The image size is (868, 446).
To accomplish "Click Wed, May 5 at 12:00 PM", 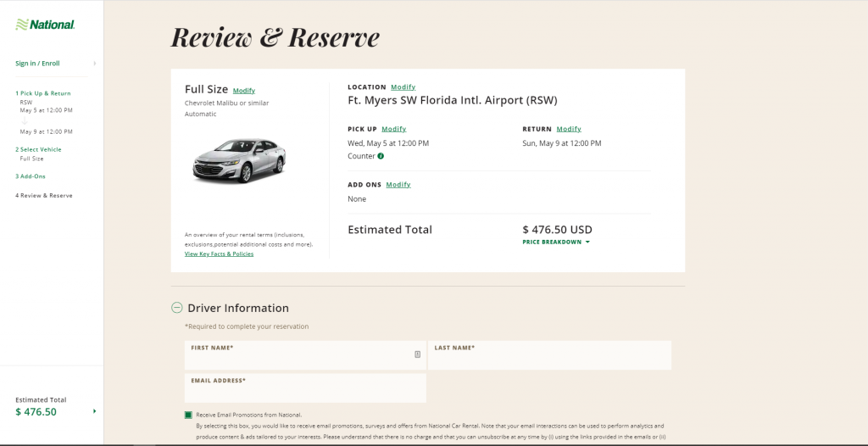I will (388, 143).
